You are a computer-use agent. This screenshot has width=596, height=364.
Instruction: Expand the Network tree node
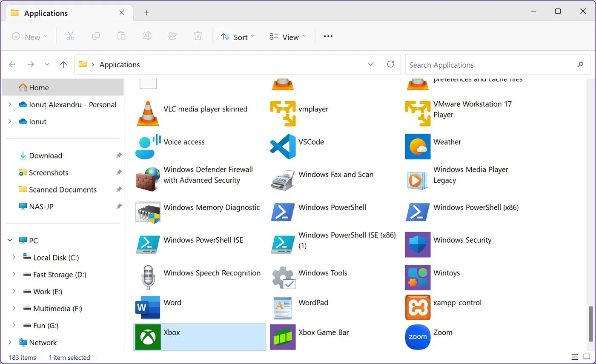(10, 342)
